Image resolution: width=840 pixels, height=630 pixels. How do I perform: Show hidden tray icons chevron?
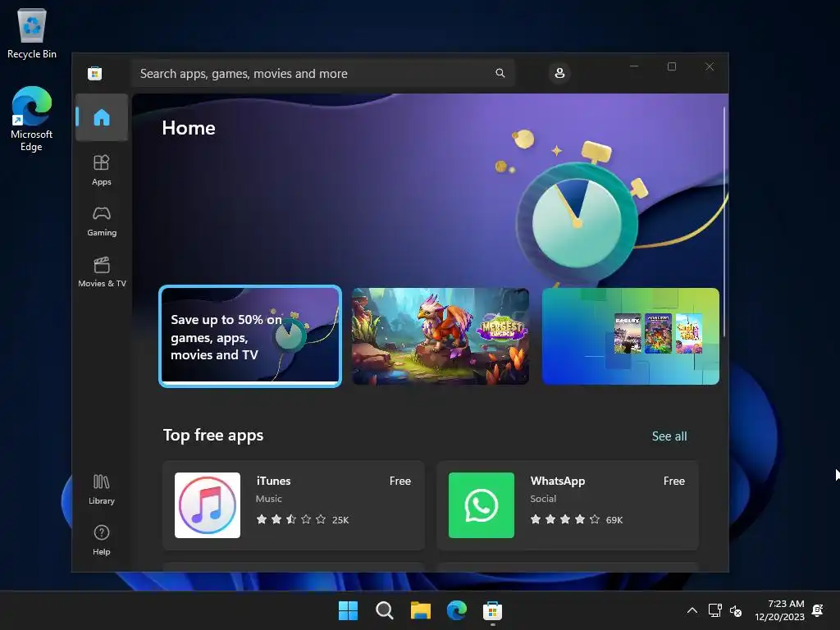pyautogui.click(x=692, y=610)
